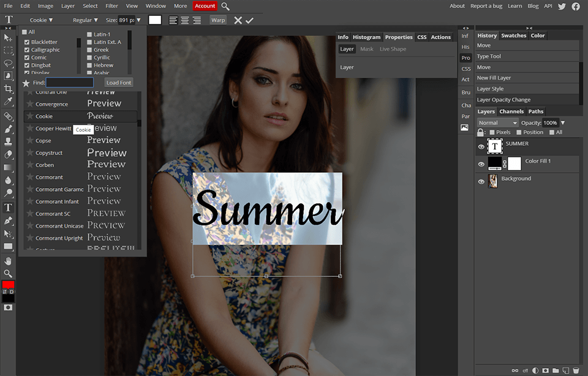Uncheck the Calligraphic font category
The height and width of the screenshot is (376, 588).
tap(26, 50)
